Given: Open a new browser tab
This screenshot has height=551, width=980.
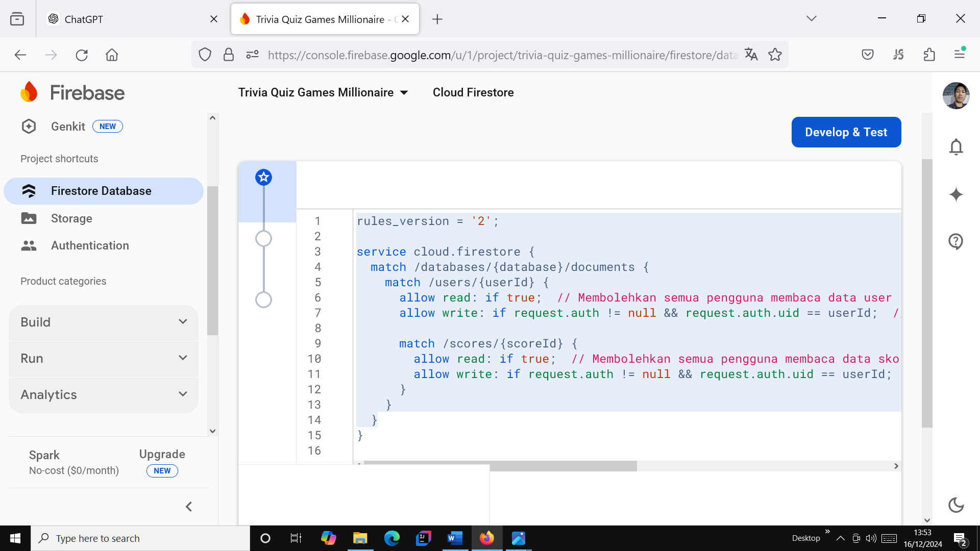Looking at the screenshot, I should pyautogui.click(x=437, y=19).
